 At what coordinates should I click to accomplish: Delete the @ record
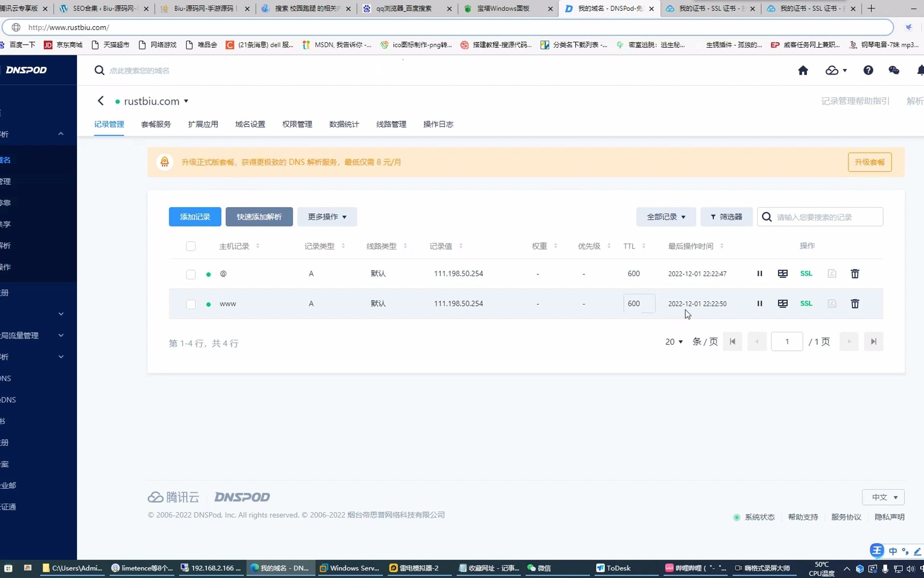[x=855, y=274]
